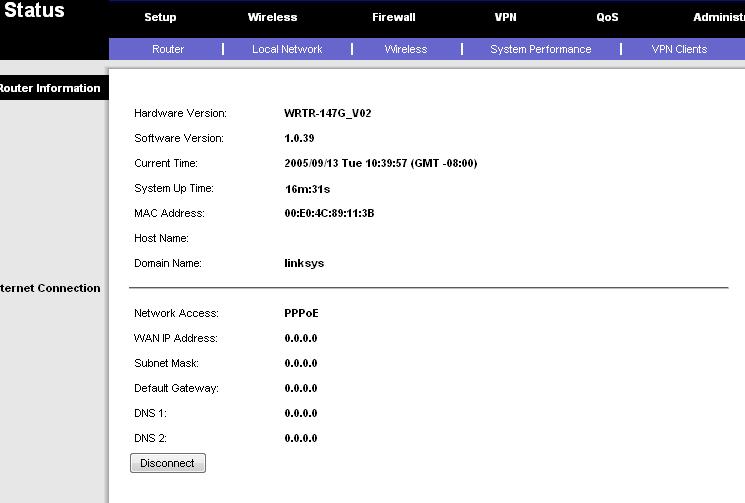Open the System Performance sub-tab

point(541,49)
